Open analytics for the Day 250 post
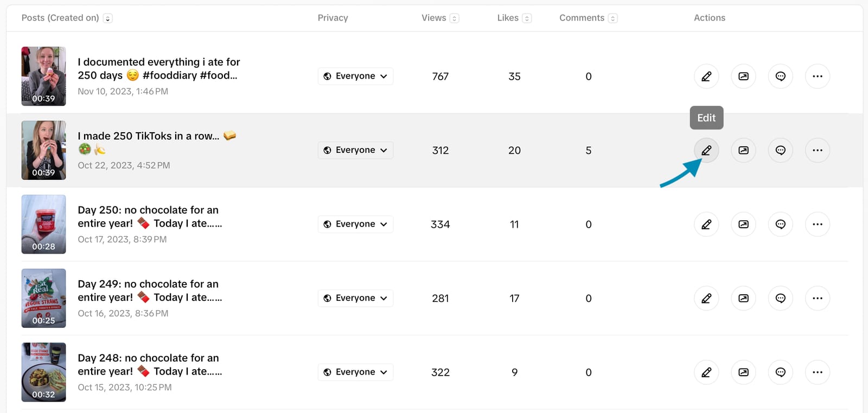Viewport: 868px width, 413px height. pos(743,224)
